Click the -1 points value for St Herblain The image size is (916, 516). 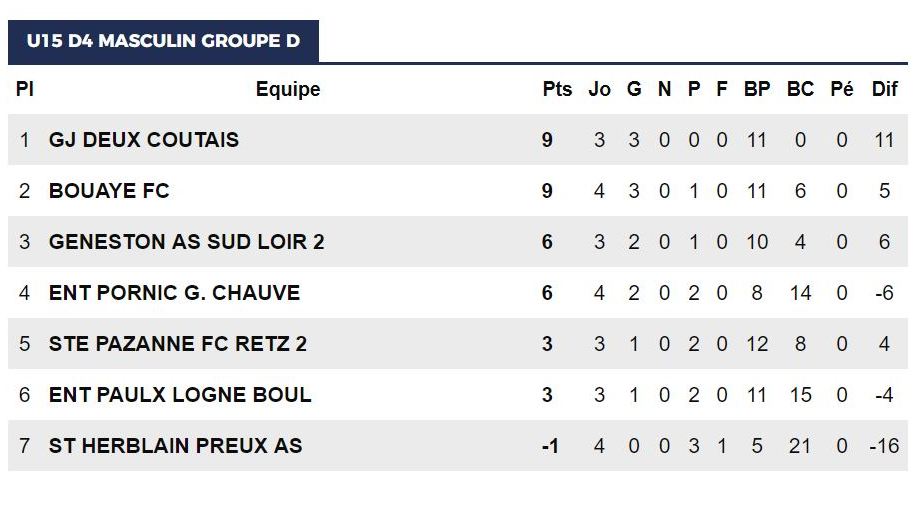[x=550, y=446]
